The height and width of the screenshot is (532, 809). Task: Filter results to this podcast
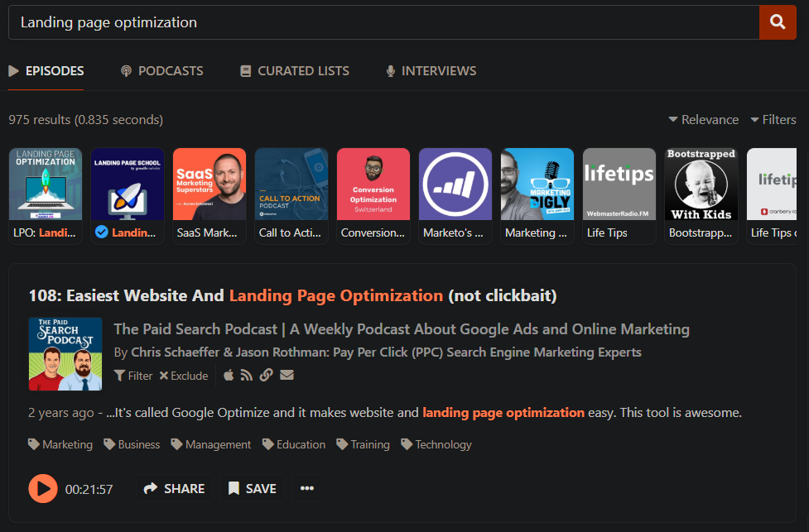[133, 376]
